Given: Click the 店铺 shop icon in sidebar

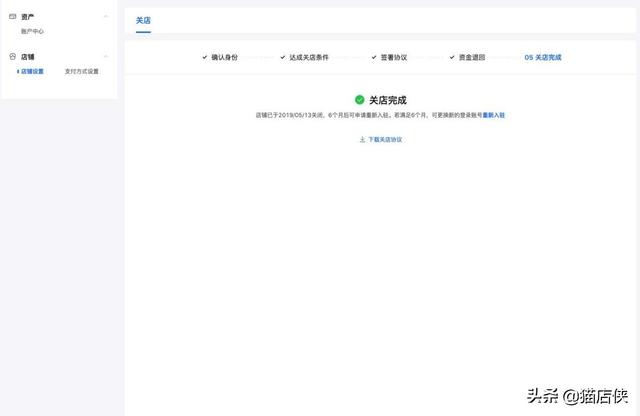Looking at the screenshot, I should [x=12, y=57].
